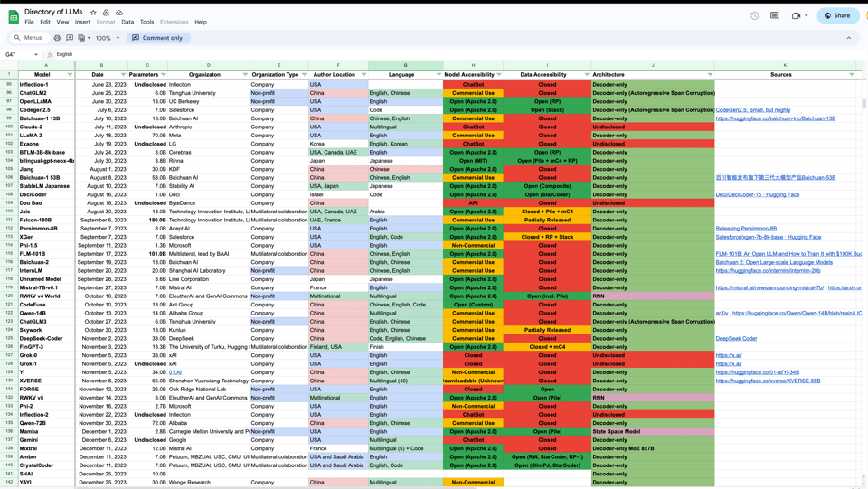
Task: Toggle the Parameters column filter
Action: click(x=163, y=75)
